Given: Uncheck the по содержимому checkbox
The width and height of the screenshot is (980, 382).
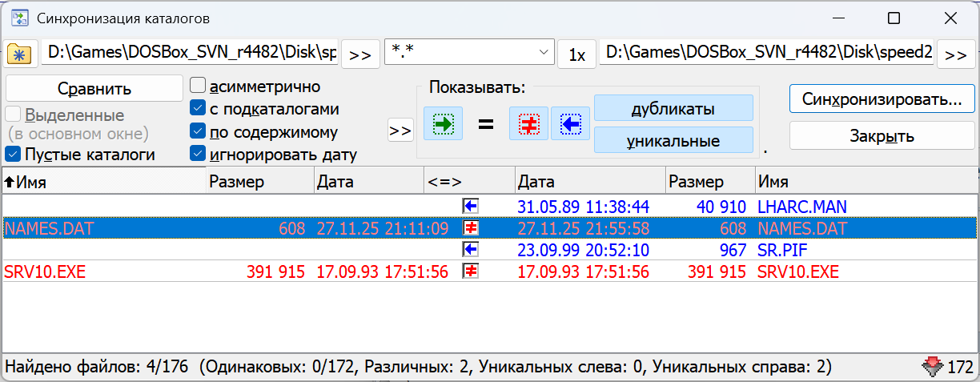Looking at the screenshot, I should coord(197,131).
